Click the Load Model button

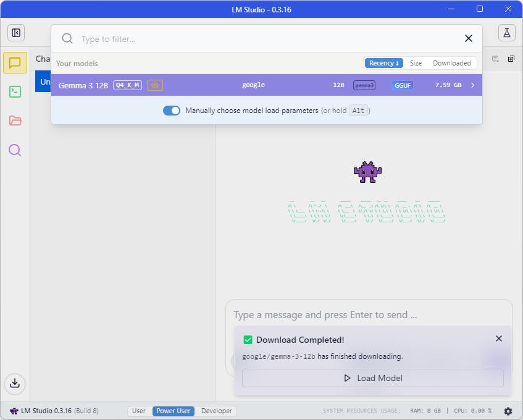point(372,378)
